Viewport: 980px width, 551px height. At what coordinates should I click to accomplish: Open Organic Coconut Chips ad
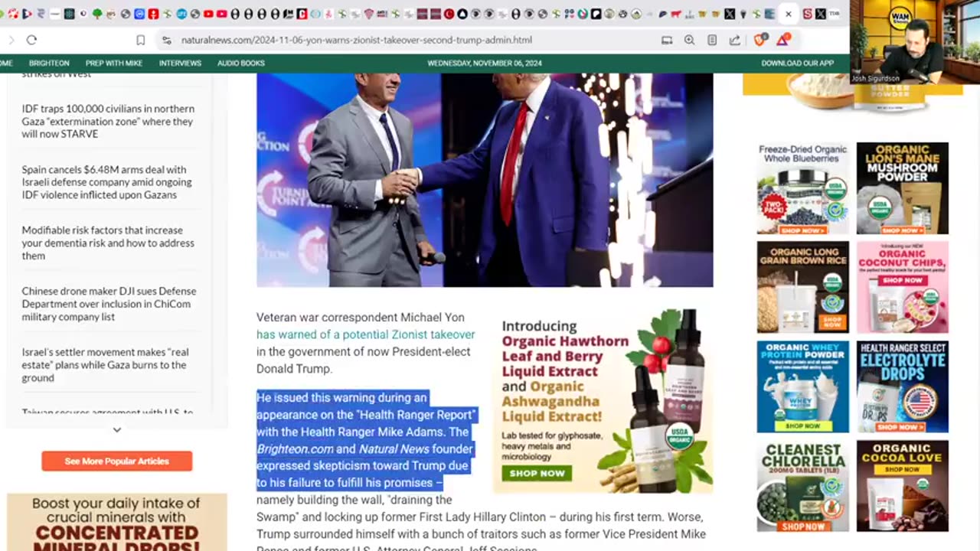click(902, 287)
